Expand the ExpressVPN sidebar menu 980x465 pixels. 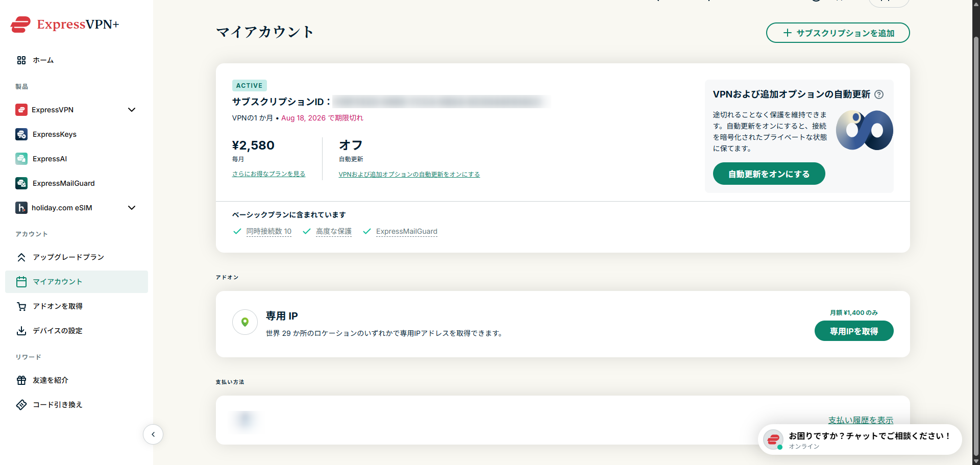(x=132, y=110)
